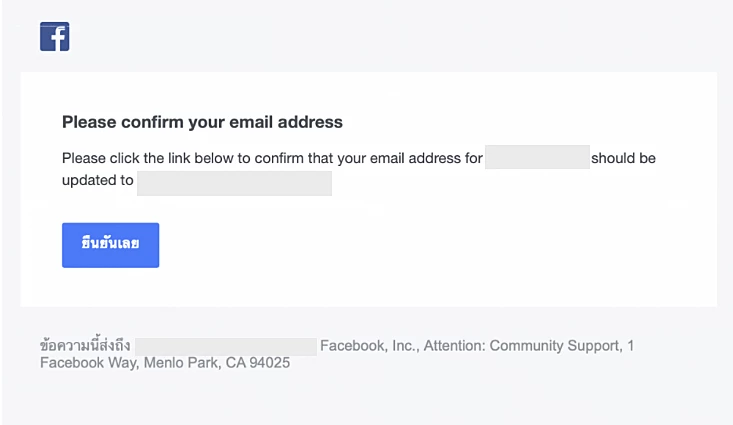Select the 'Please confirm your email address' heading
Viewport: 733px width, 425px height.
(202, 122)
